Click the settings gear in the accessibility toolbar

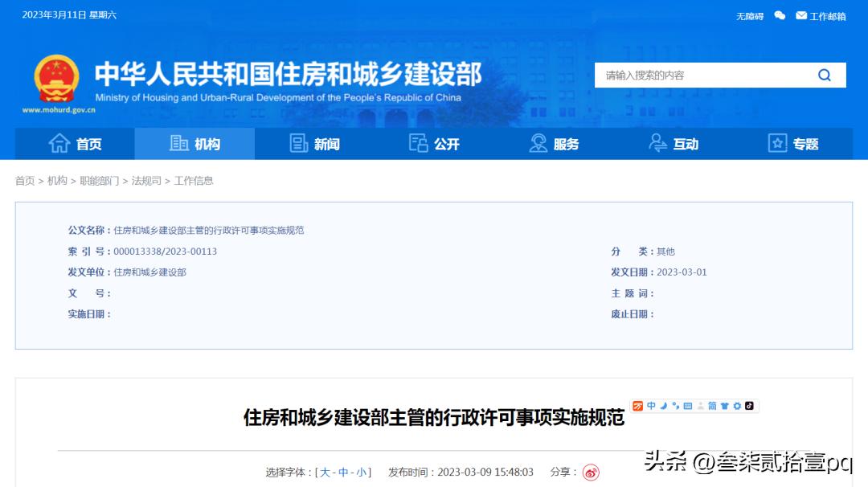click(x=736, y=406)
